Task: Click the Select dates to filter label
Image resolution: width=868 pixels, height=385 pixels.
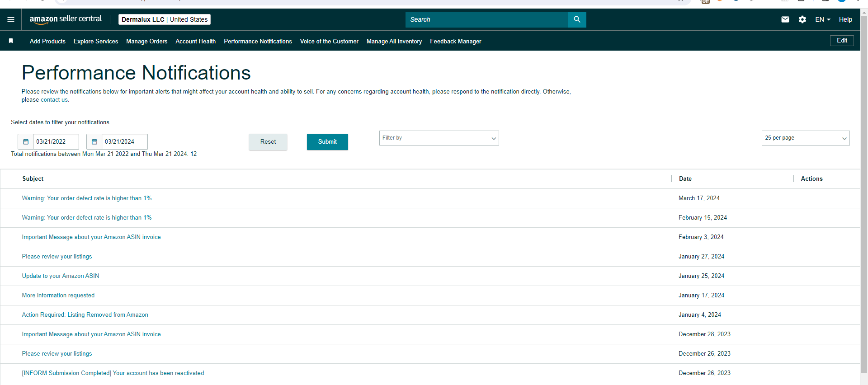Action: click(x=60, y=122)
